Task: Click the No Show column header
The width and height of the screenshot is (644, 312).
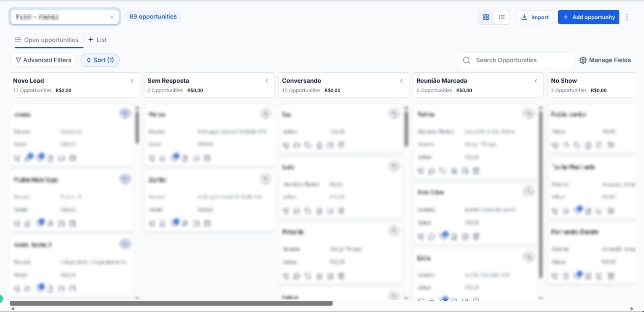Action: pos(591,85)
